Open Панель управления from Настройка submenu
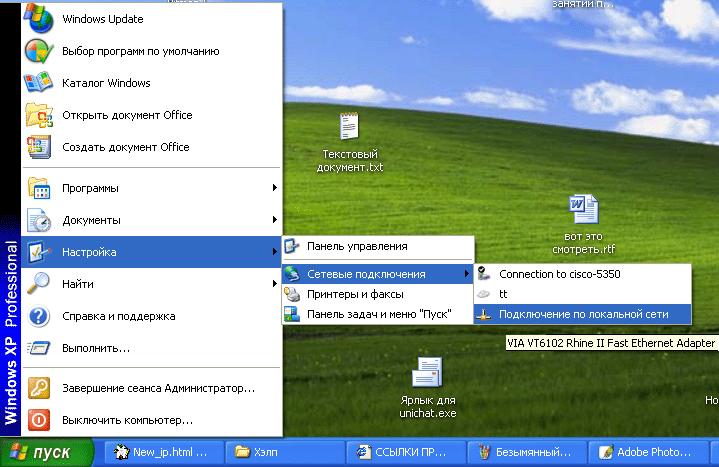The image size is (719, 467). click(x=378, y=246)
